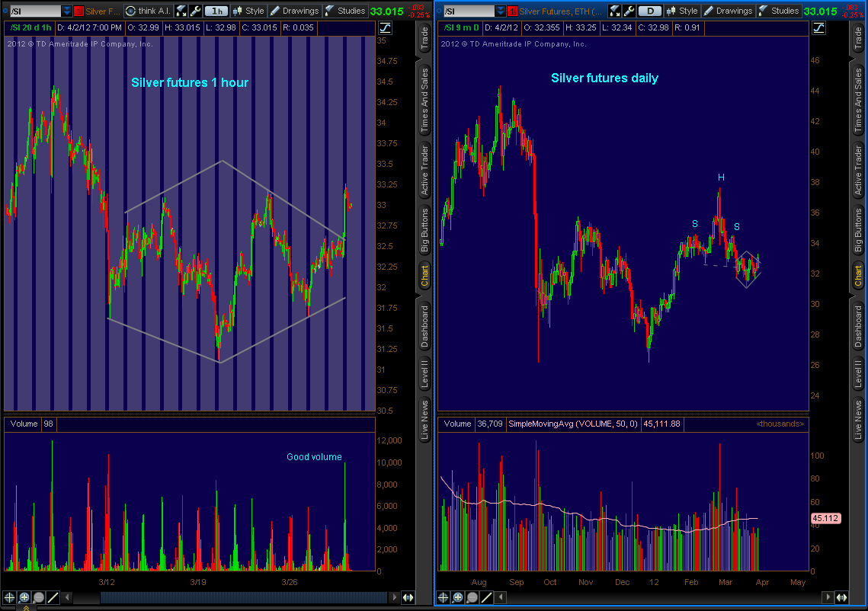Toggle the expand arrows at left chart's scrollbar end
The image size is (868, 611).
408,597
